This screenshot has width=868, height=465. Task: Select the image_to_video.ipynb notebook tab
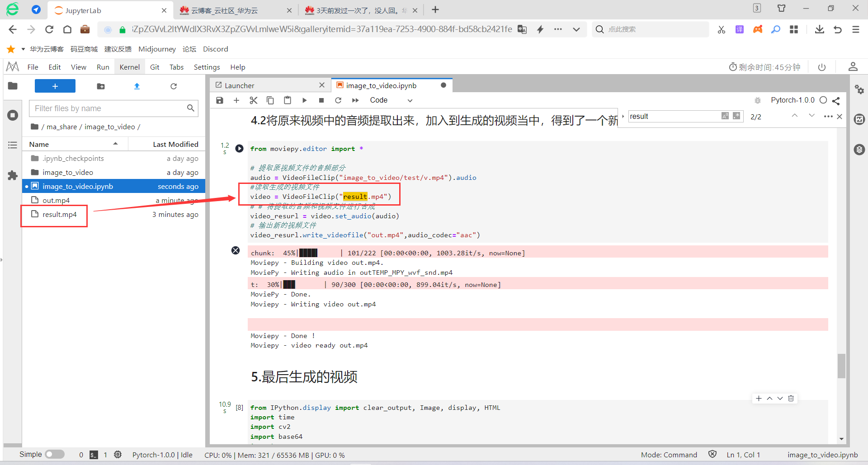pos(392,85)
